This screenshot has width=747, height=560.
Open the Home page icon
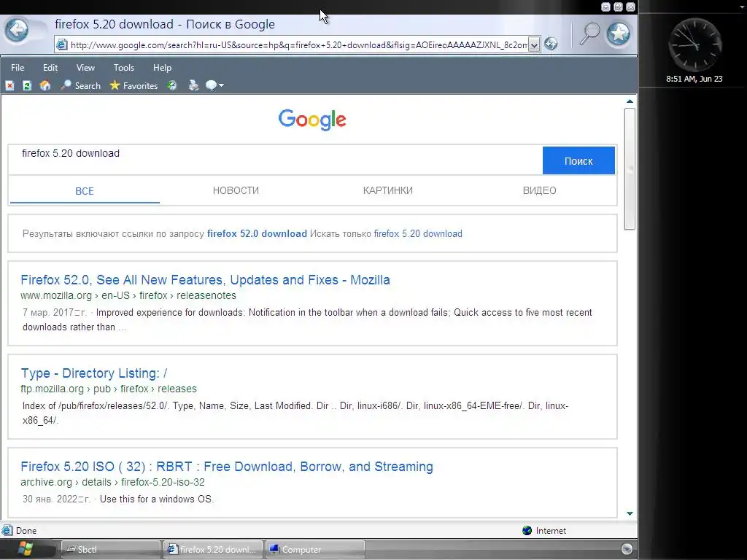point(45,86)
